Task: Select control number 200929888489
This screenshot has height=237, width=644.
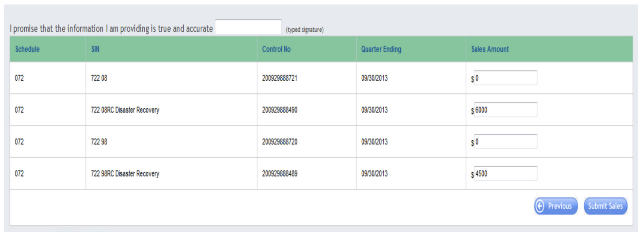Action: (x=279, y=174)
